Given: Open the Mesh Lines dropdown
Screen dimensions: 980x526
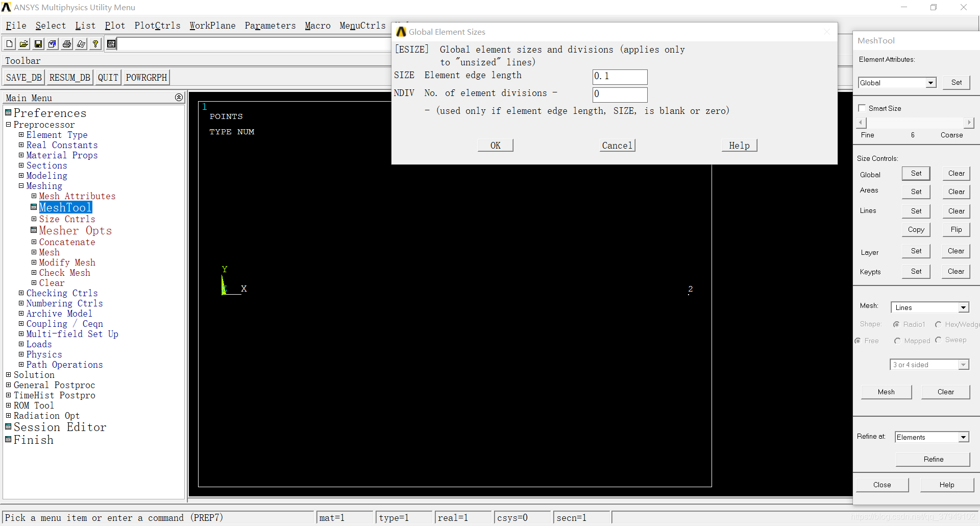Looking at the screenshot, I should (x=963, y=307).
